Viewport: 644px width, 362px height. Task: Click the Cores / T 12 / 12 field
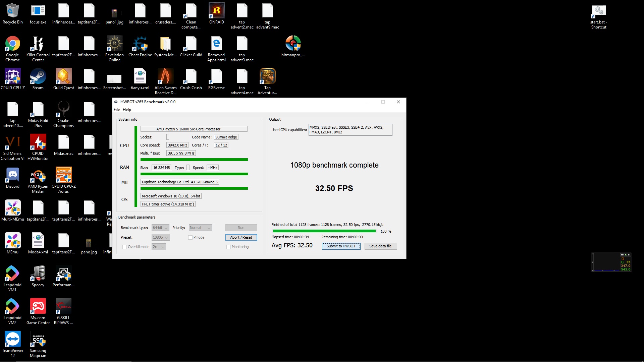point(221,145)
